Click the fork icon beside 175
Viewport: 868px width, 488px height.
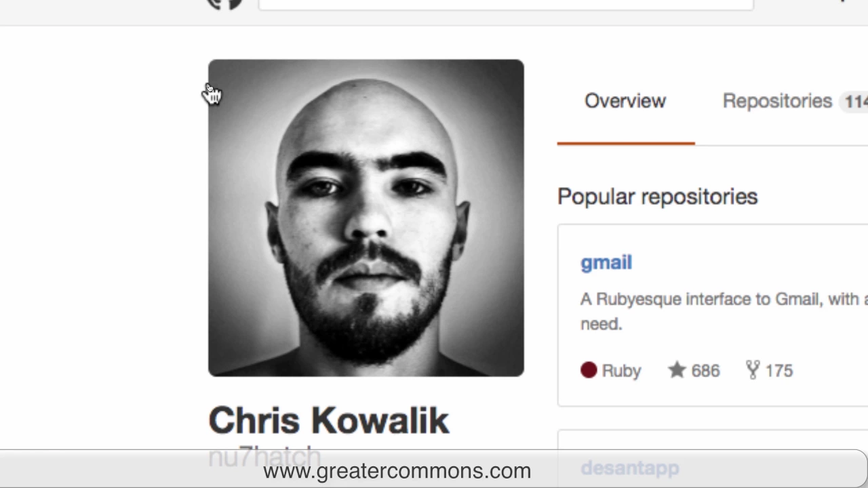(752, 370)
